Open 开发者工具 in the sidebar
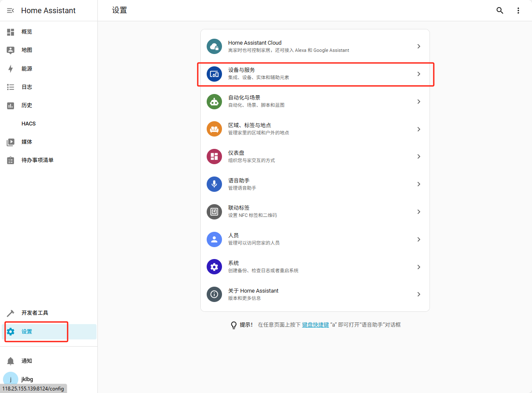This screenshot has height=393, width=532. (x=49, y=313)
